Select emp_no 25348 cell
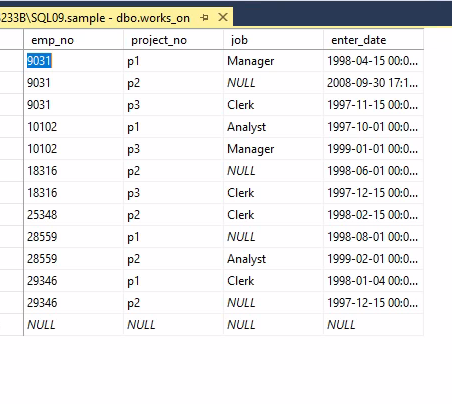This screenshot has height=404, width=452. [x=73, y=215]
